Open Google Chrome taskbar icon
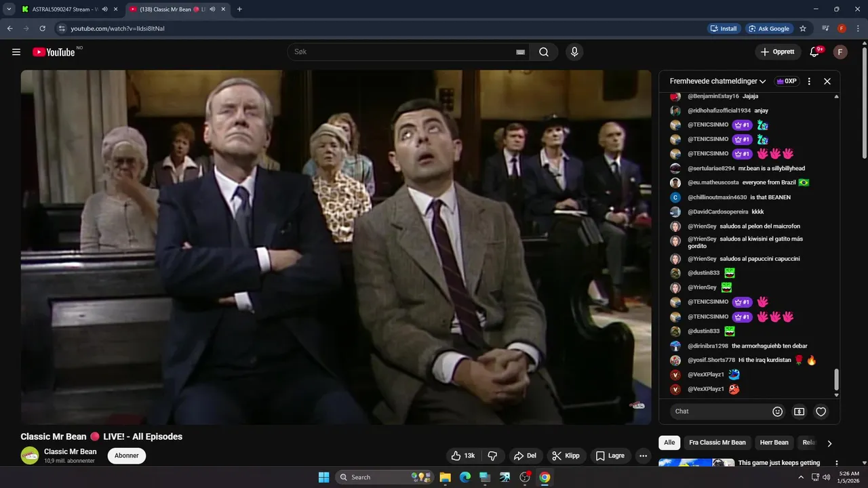 545,477
